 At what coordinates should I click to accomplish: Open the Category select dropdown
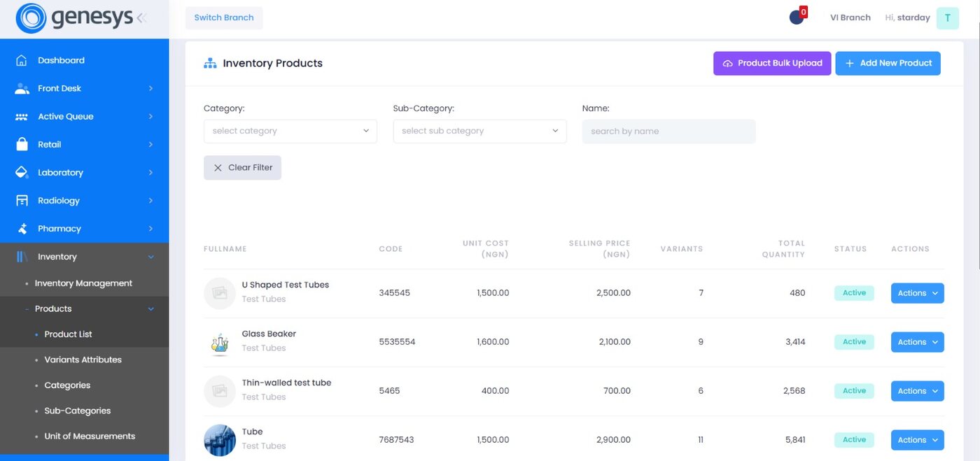(x=290, y=132)
